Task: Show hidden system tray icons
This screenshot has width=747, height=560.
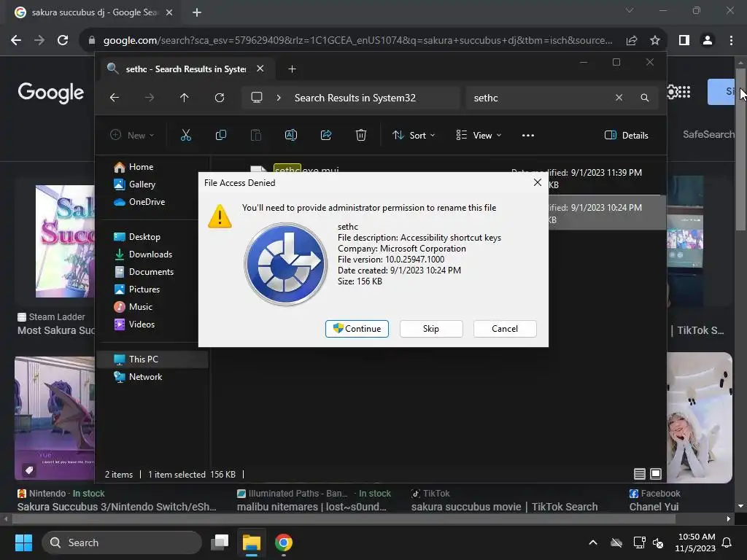Action: point(593,542)
